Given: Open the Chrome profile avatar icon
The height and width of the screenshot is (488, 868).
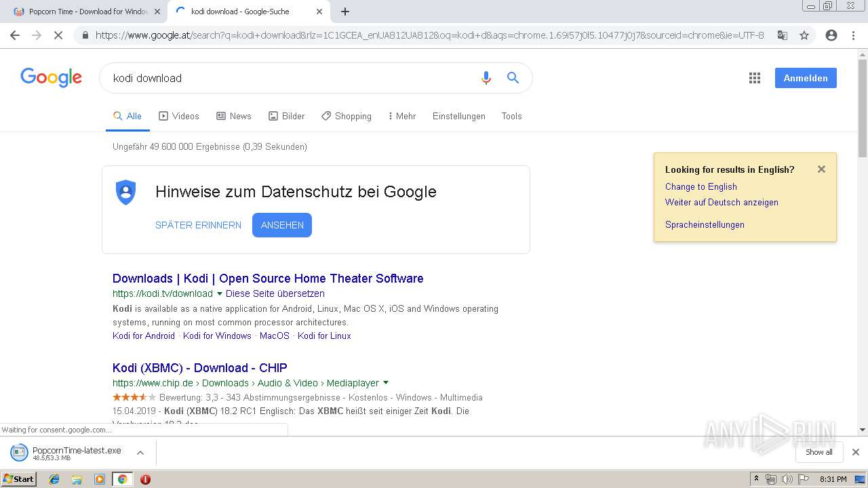Looking at the screenshot, I should [x=831, y=35].
